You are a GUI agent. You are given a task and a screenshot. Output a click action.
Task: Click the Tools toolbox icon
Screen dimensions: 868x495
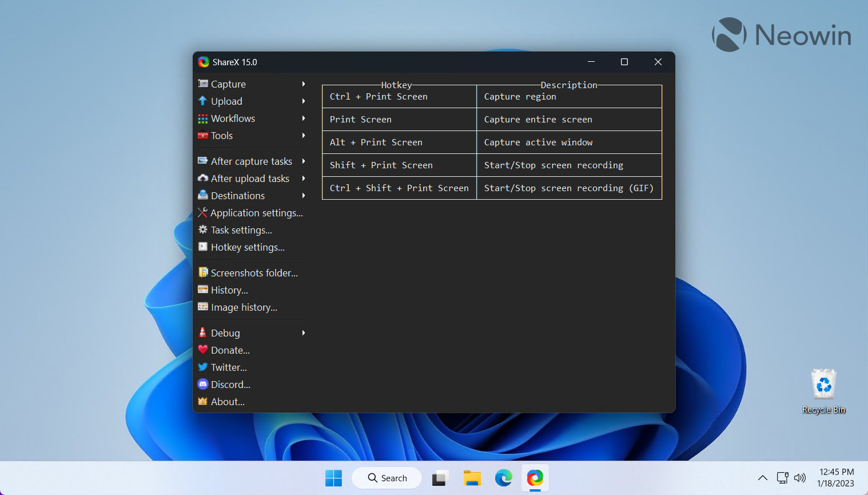(x=202, y=135)
